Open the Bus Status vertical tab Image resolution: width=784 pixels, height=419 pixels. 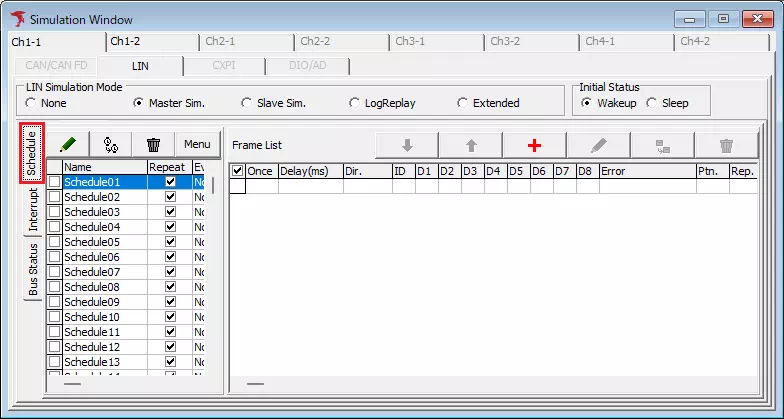tap(33, 269)
